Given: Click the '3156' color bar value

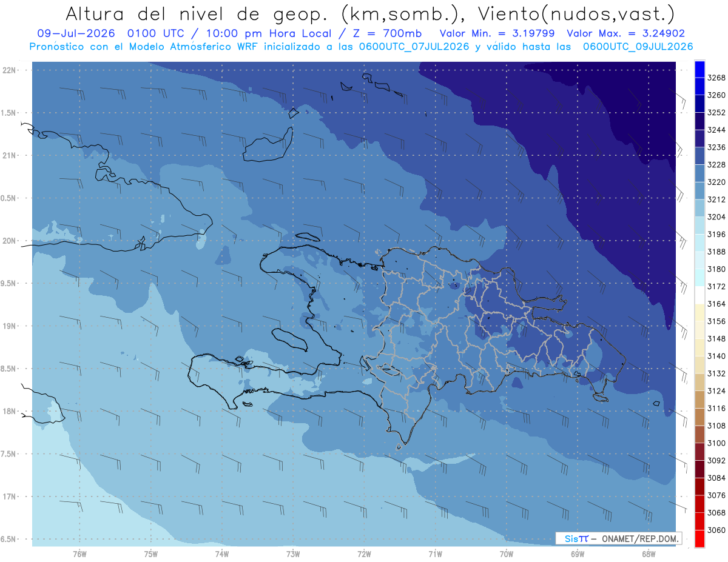Looking at the screenshot, I should (x=716, y=321).
